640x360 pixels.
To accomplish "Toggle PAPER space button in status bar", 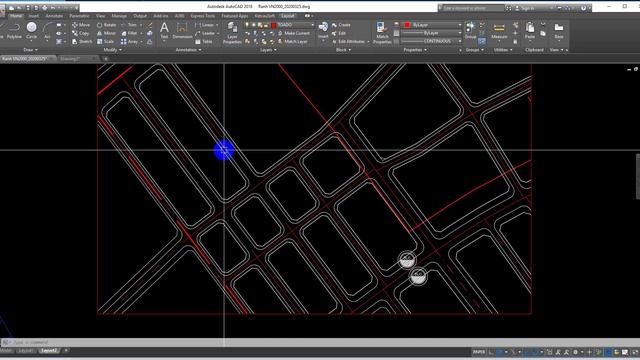I will [x=479, y=352].
